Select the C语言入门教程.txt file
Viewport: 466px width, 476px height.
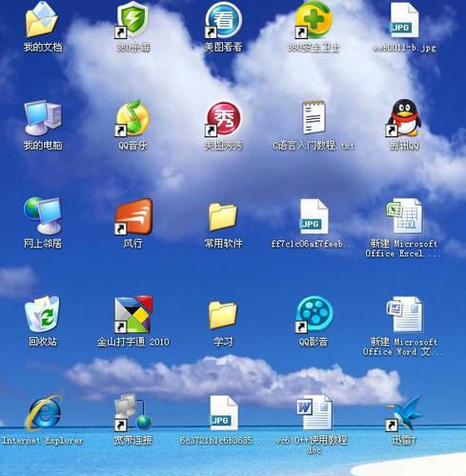[314, 117]
